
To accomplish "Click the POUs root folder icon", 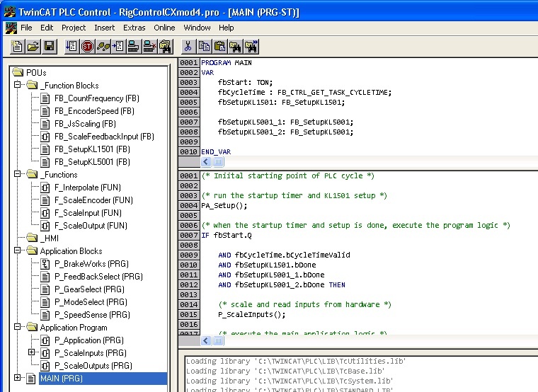I will coord(18,72).
